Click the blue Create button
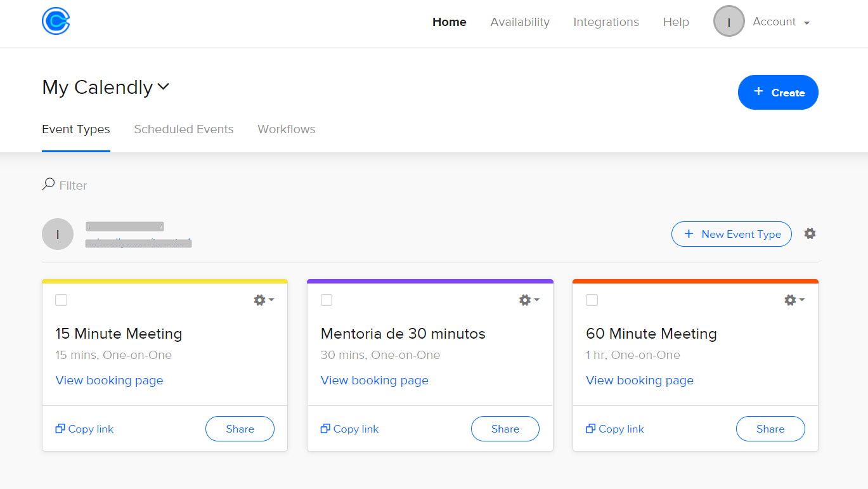The width and height of the screenshot is (868, 489). (x=778, y=93)
